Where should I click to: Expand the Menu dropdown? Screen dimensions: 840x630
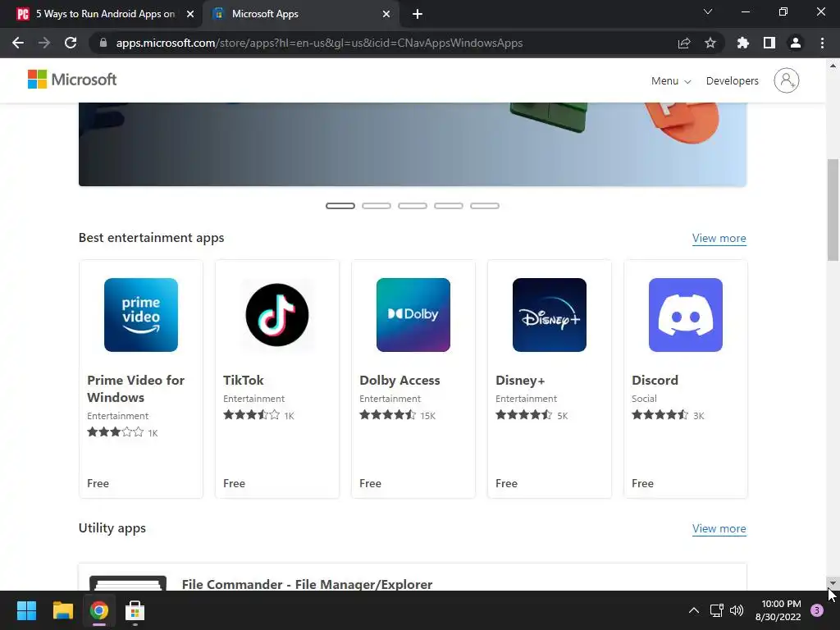click(671, 81)
